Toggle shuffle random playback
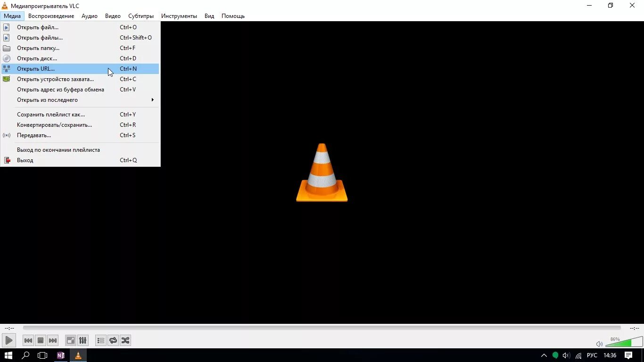The width and height of the screenshot is (644, 362). point(125,340)
